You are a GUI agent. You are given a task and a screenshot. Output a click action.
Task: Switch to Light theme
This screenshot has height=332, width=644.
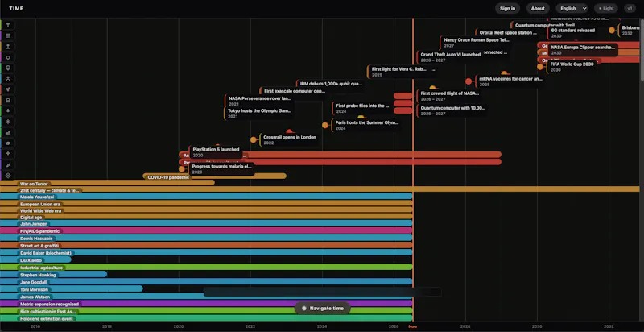[x=606, y=8]
